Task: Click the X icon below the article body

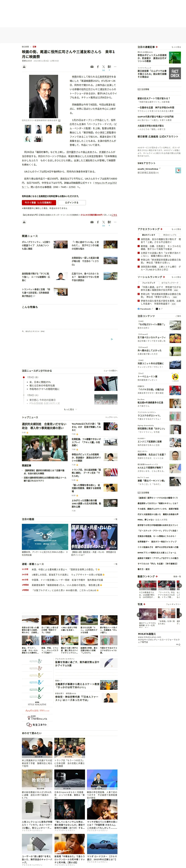Action: pos(104,222)
